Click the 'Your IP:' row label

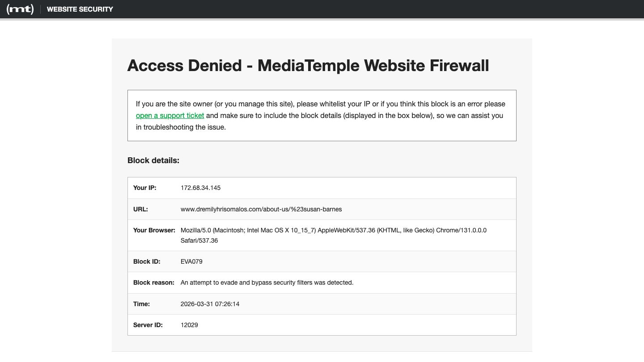pos(144,188)
